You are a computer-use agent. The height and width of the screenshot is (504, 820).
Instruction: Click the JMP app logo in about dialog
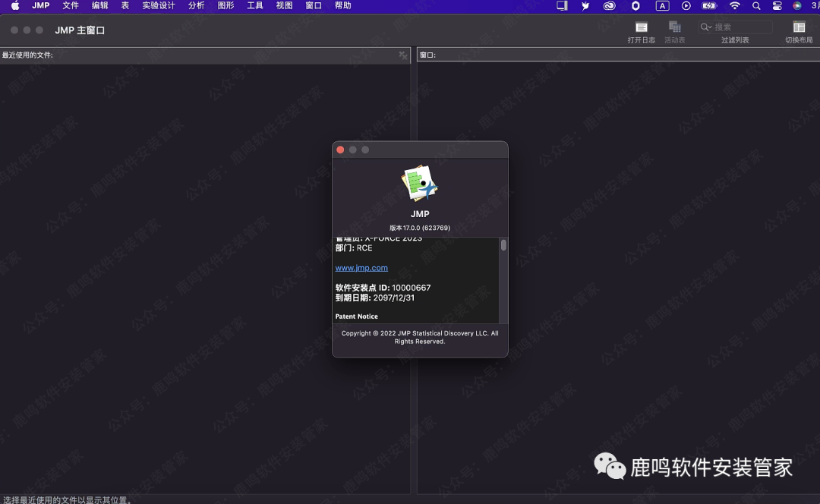pos(419,183)
